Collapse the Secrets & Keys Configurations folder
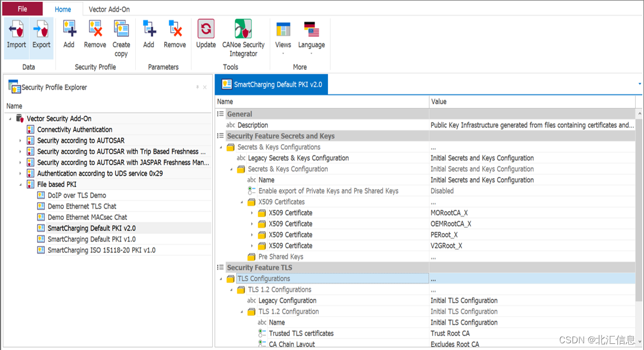This screenshot has width=644, height=350. click(221, 147)
